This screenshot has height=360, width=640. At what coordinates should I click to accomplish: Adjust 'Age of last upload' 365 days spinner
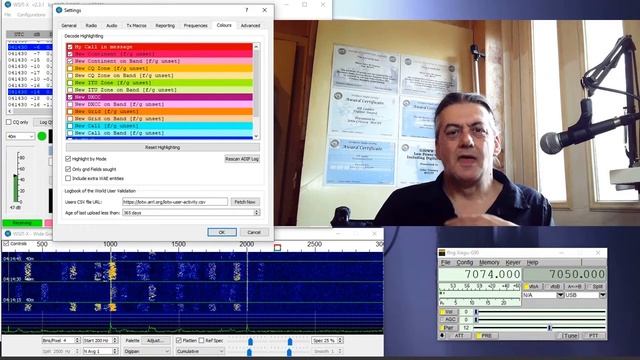[x=257, y=213]
